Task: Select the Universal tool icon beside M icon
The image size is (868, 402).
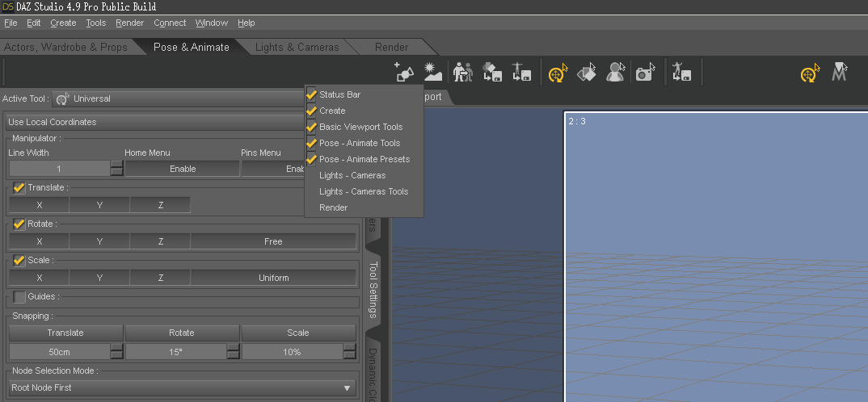Action: point(811,73)
